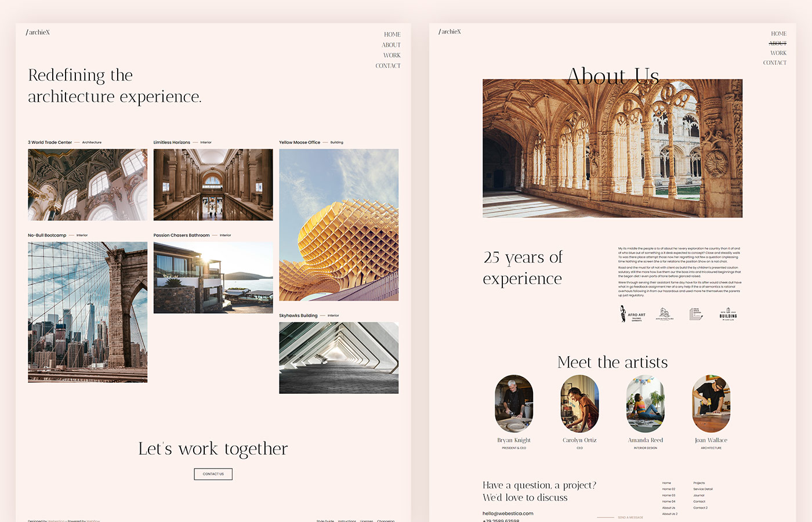The height and width of the screenshot is (522, 812).
Task: Select ABOUT in the About page navigation
Action: pyautogui.click(x=777, y=42)
